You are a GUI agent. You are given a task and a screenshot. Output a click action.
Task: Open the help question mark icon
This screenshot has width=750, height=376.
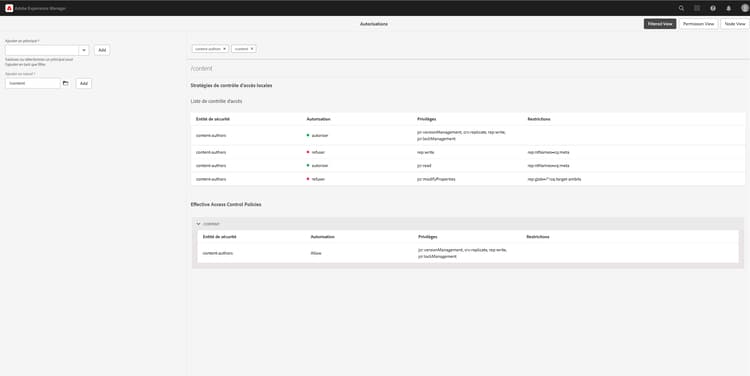(713, 8)
